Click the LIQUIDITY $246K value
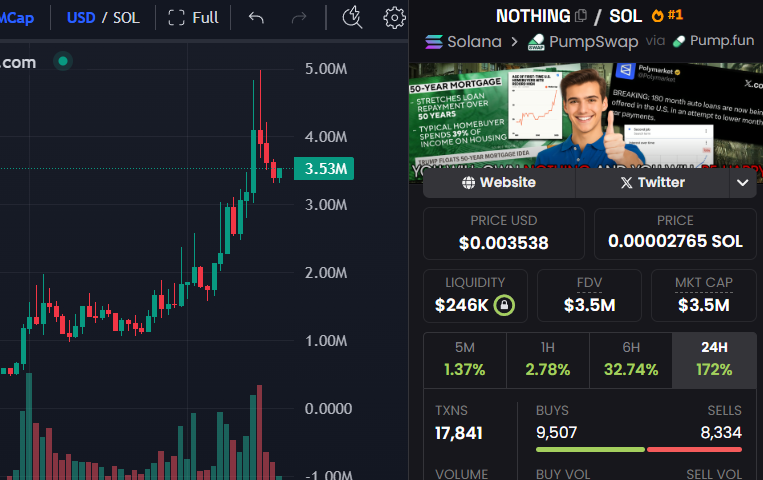 [461, 305]
